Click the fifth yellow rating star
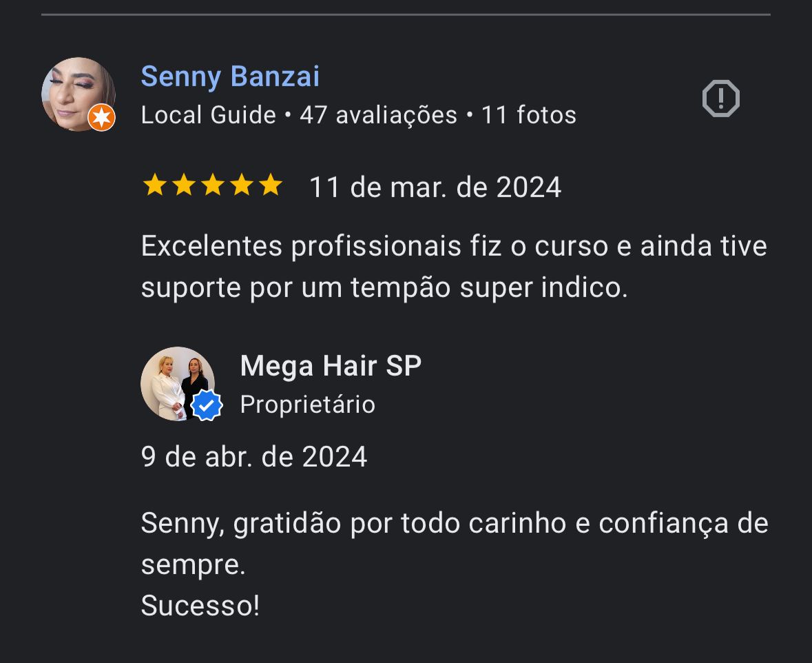The width and height of the screenshot is (812, 663). pyautogui.click(x=271, y=185)
